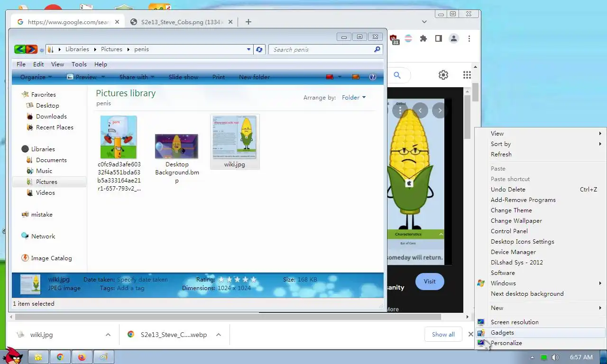Click Angry Bird start button

[x=12, y=355]
